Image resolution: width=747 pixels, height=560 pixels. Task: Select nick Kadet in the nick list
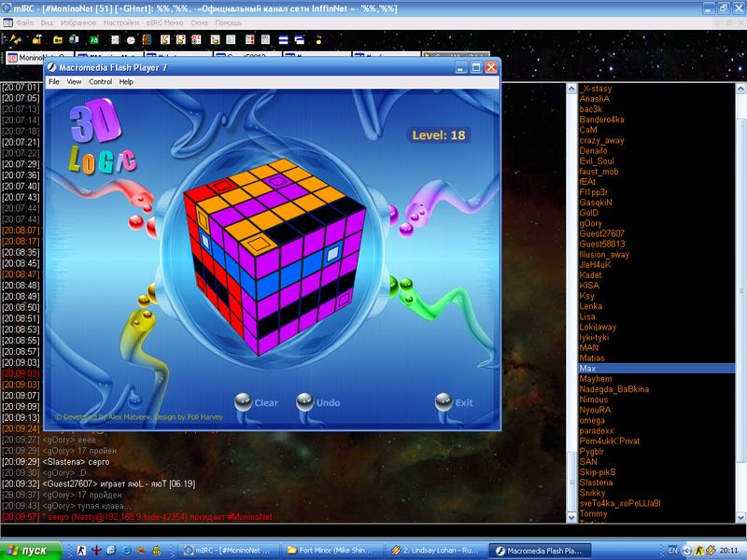click(x=590, y=274)
